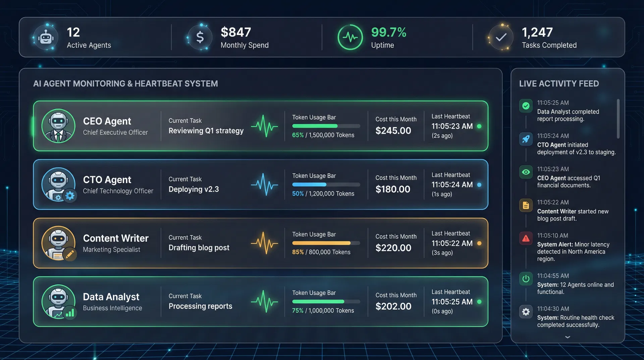644x360 pixels.
Task: Click the red System Alert triangle icon
Action: coord(526,238)
